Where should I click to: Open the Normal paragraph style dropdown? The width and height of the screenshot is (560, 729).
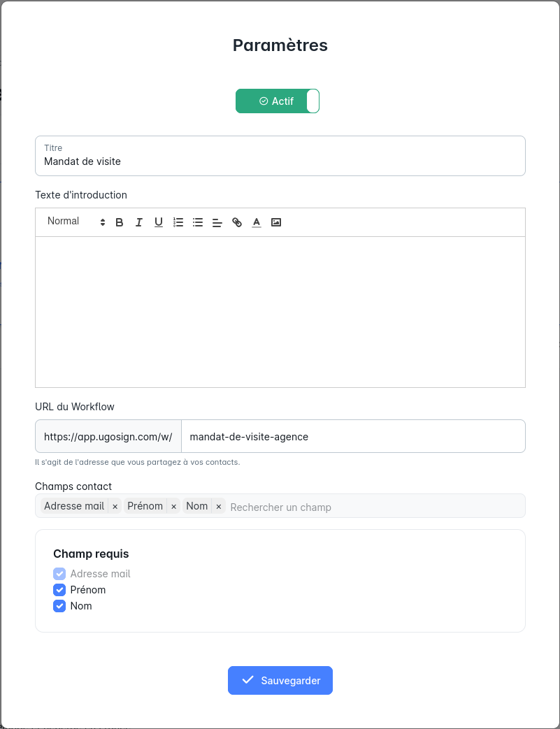tap(72, 221)
